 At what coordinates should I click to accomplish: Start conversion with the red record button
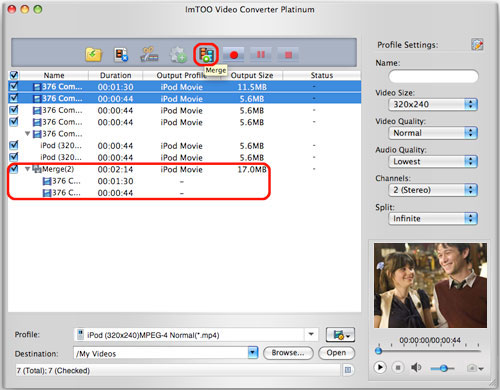[234, 55]
